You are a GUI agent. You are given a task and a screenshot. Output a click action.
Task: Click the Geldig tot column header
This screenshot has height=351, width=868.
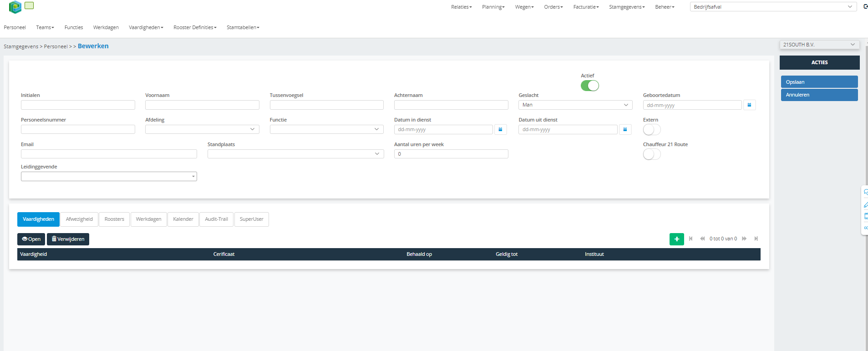pyautogui.click(x=507, y=254)
